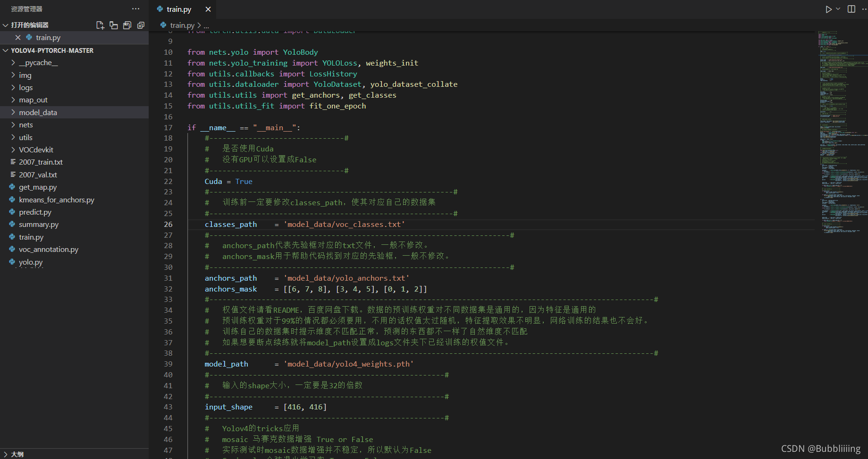Open voc_annotation.py file

pos(49,250)
